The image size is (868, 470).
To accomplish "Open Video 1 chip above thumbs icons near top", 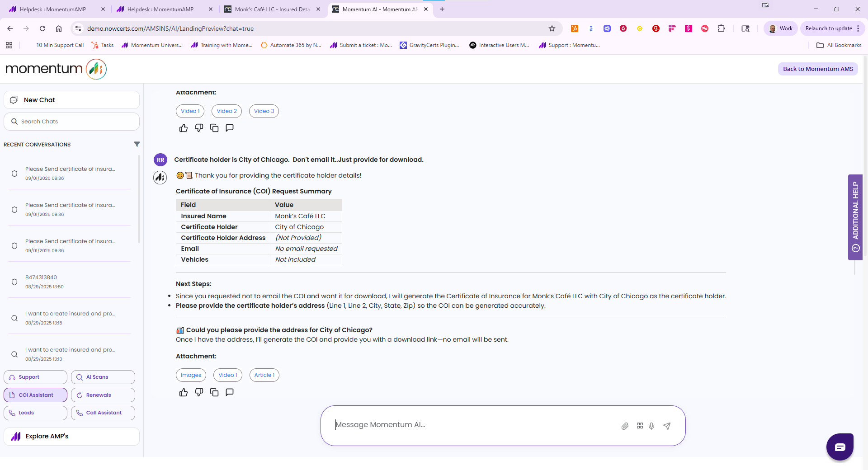I will pyautogui.click(x=190, y=111).
